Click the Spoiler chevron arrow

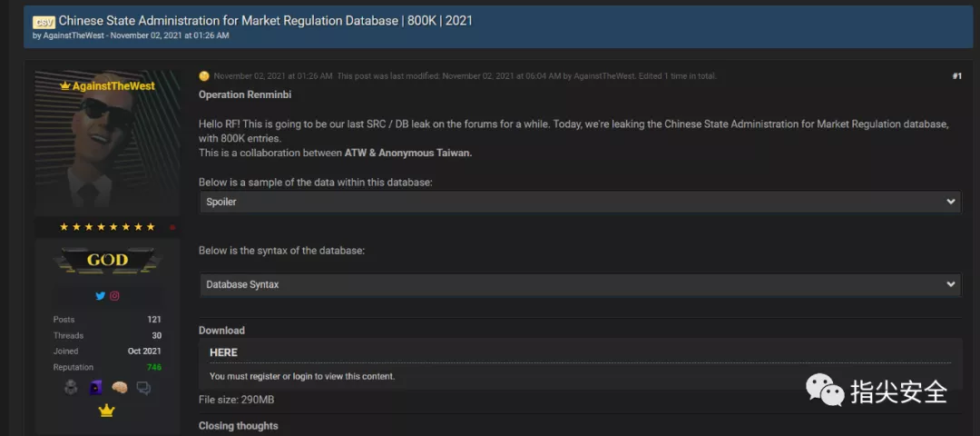pos(951,202)
